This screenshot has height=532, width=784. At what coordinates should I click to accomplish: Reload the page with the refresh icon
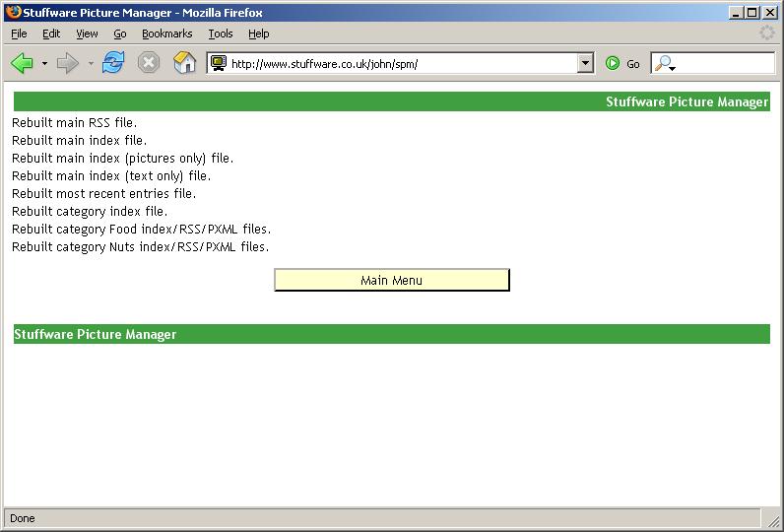click(x=113, y=63)
